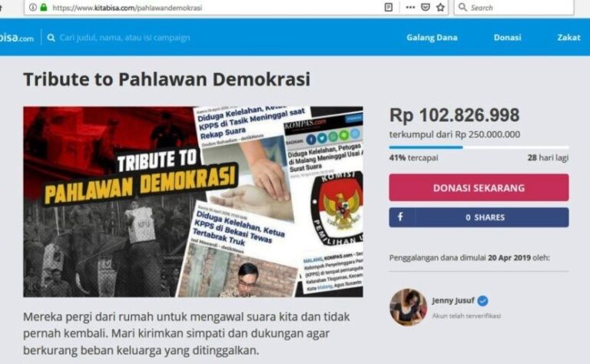Click verified badge next to Jenny Jusuf
The height and width of the screenshot is (364, 590).
[x=482, y=301]
